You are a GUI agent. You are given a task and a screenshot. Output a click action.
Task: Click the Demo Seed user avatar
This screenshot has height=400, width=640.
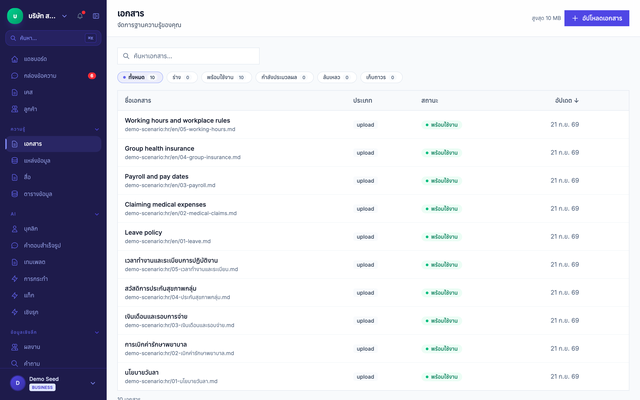pos(18,383)
